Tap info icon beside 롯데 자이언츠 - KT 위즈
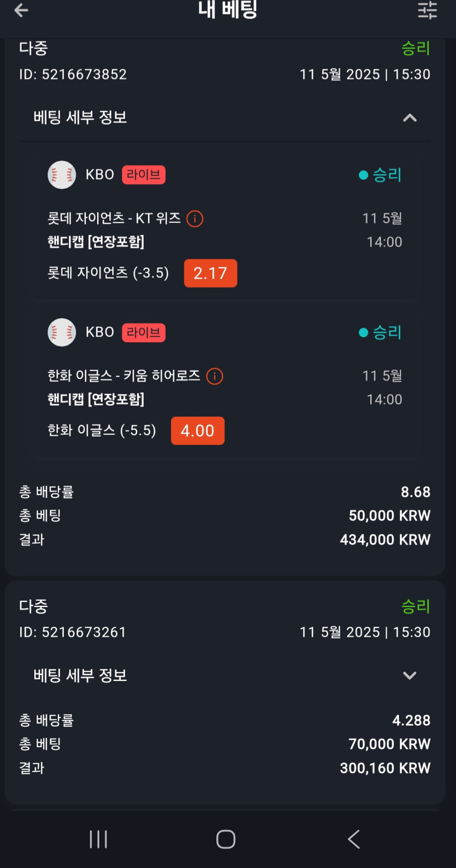Viewport: 456px width, 868px height. [195, 219]
